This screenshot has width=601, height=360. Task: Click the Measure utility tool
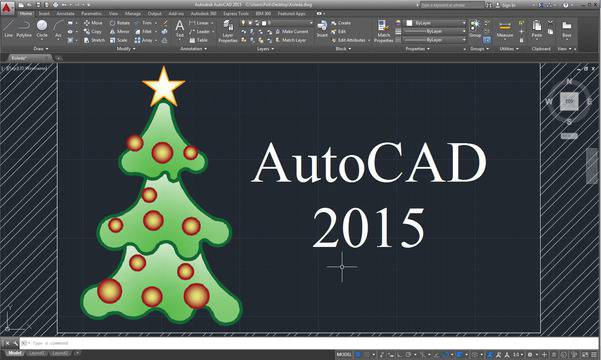[x=505, y=30]
